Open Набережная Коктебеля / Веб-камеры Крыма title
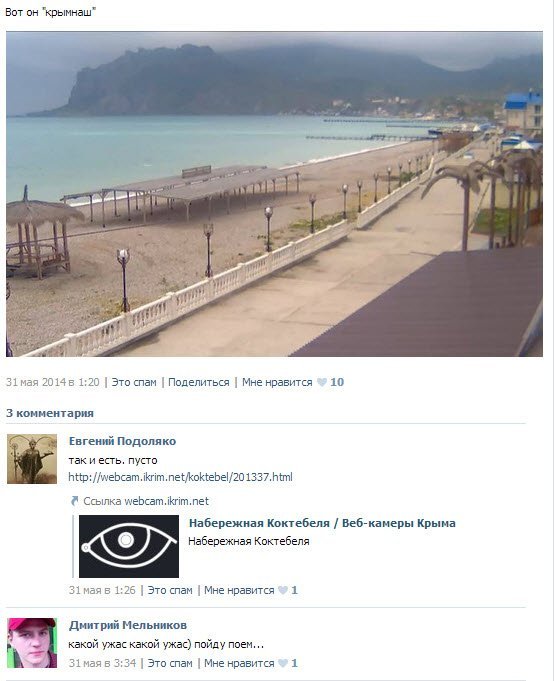 tap(322, 523)
